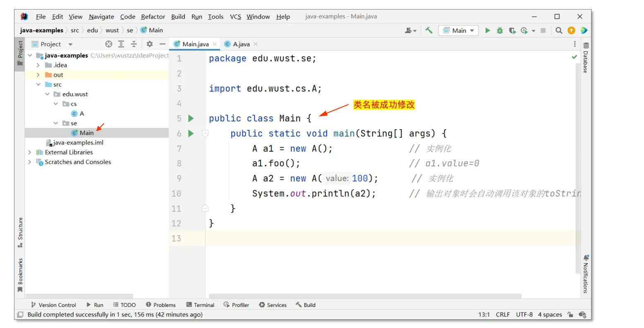Toggle the Project tool window sidebar button
Image resolution: width=644 pixels, height=328 pixels.
coord(20,54)
